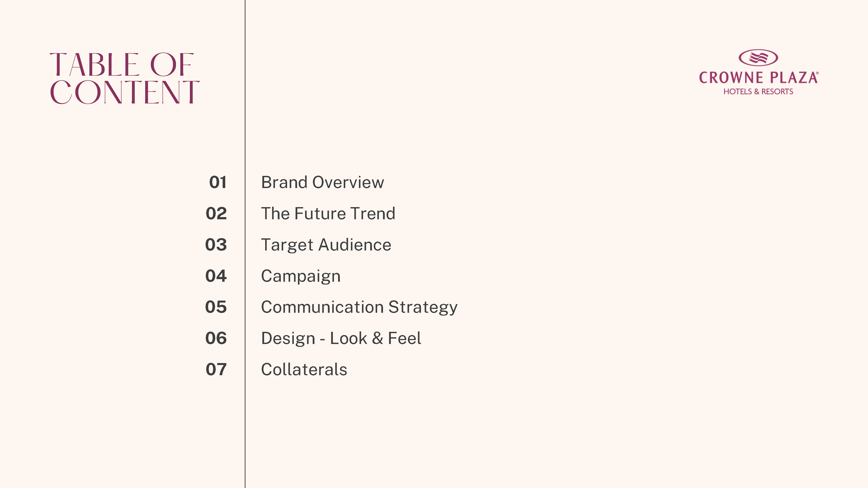
Task: Click section number 06
Action: coord(216,338)
